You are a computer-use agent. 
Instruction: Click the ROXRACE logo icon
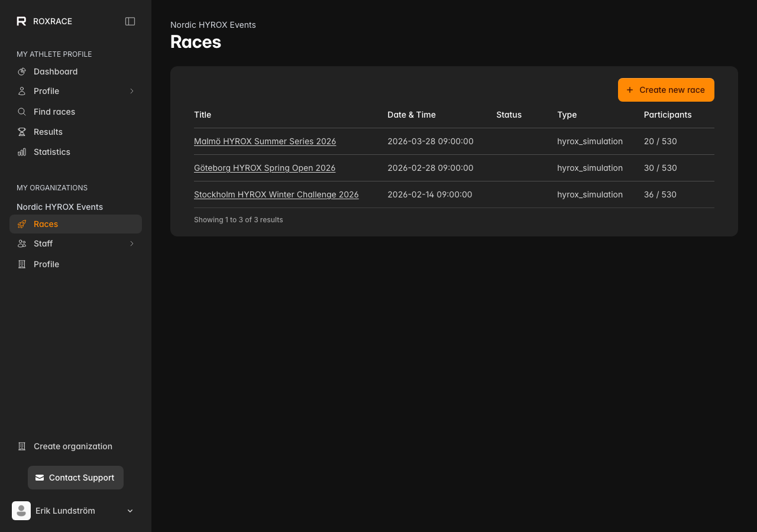21,21
